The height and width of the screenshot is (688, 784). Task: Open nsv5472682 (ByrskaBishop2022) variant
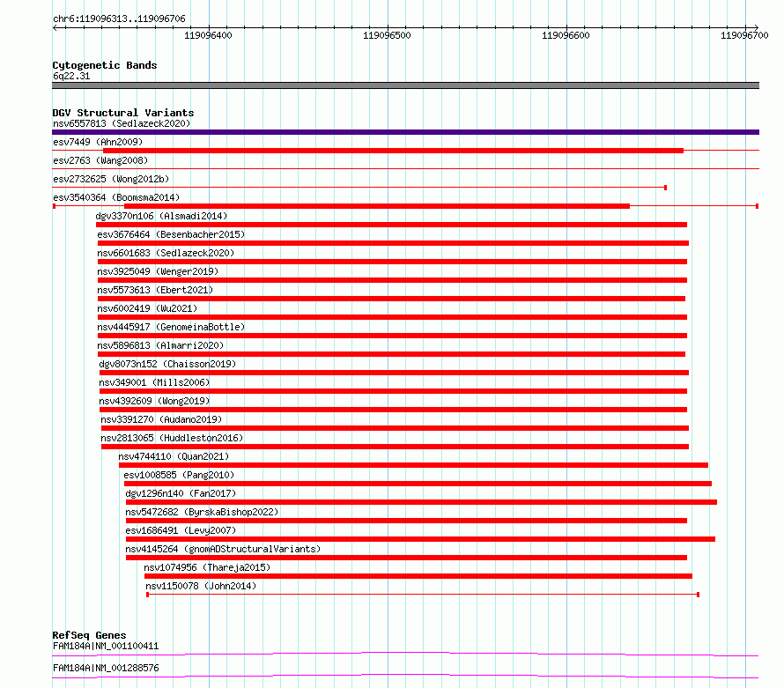(202, 512)
